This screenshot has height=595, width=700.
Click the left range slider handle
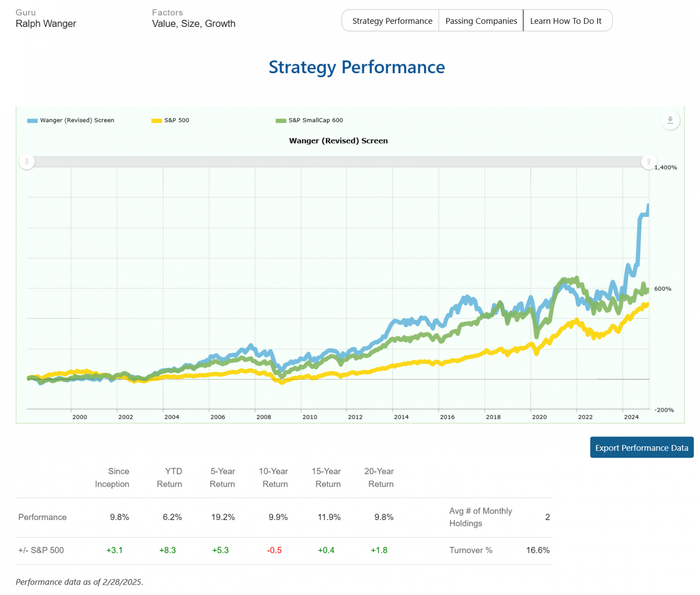point(28,161)
